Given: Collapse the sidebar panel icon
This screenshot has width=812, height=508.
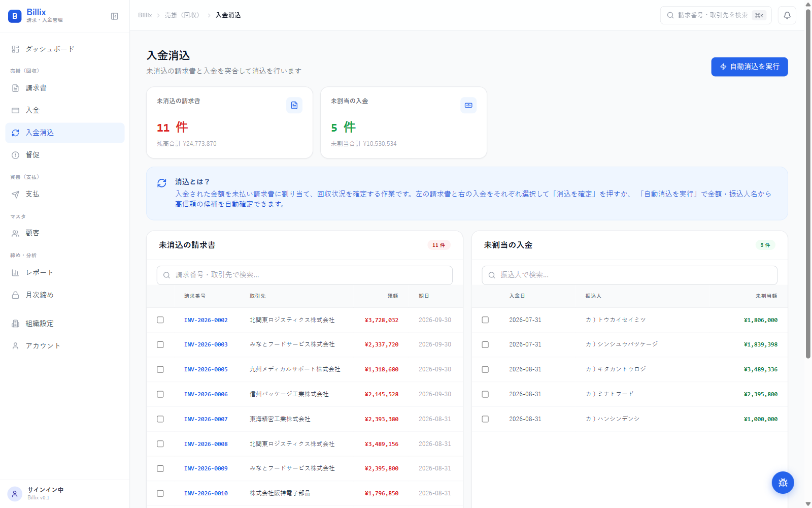Looking at the screenshot, I should coord(115,16).
